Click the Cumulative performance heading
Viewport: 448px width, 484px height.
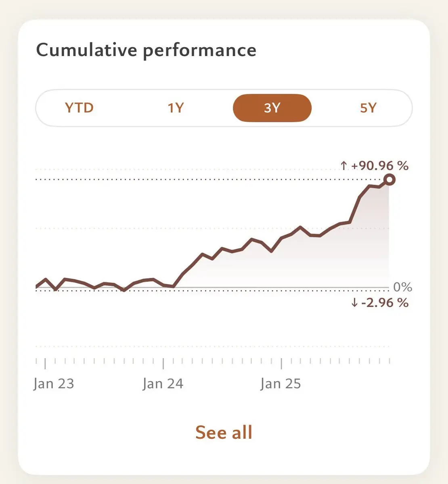pyautogui.click(x=146, y=50)
